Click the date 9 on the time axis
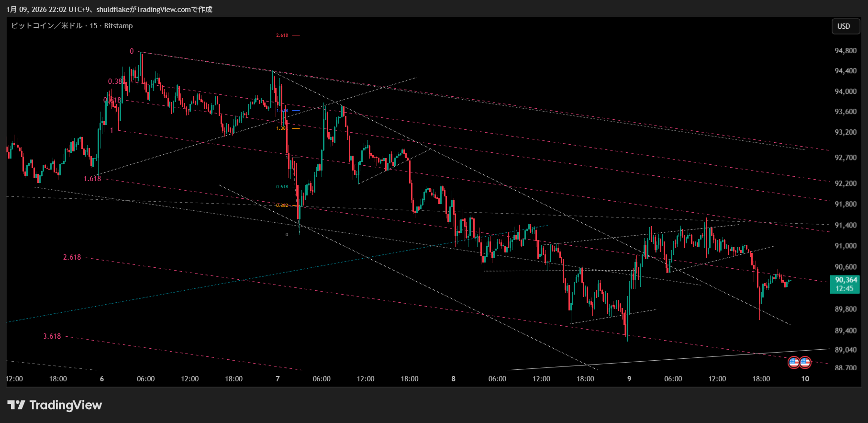This screenshot has width=868, height=423. [629, 379]
